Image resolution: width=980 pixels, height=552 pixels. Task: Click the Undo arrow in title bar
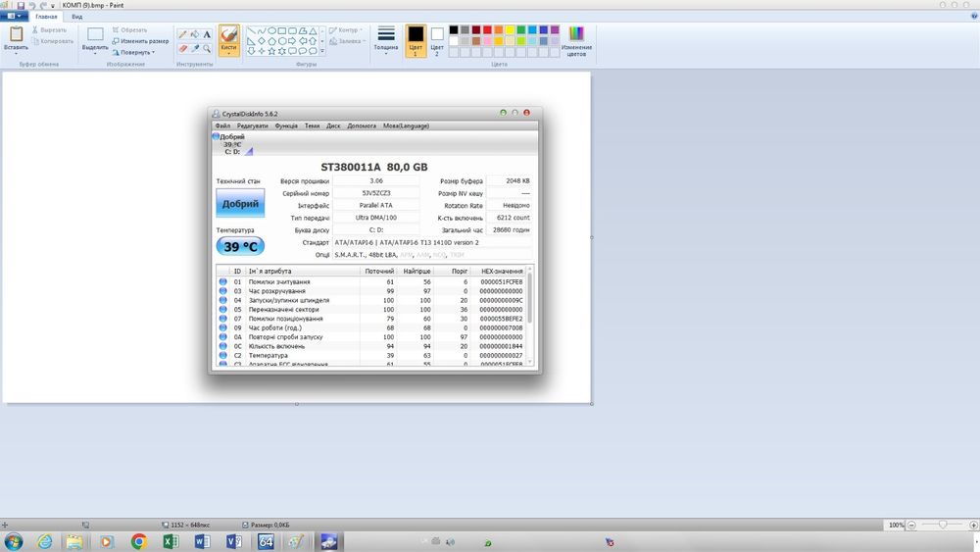click(x=32, y=5)
